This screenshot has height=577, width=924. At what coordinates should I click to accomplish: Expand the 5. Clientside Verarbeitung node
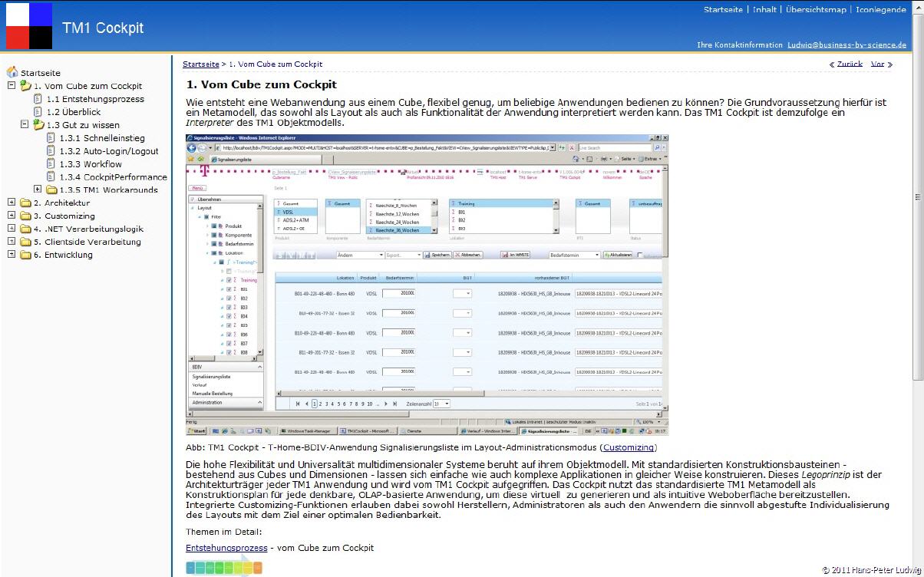tap(12, 242)
